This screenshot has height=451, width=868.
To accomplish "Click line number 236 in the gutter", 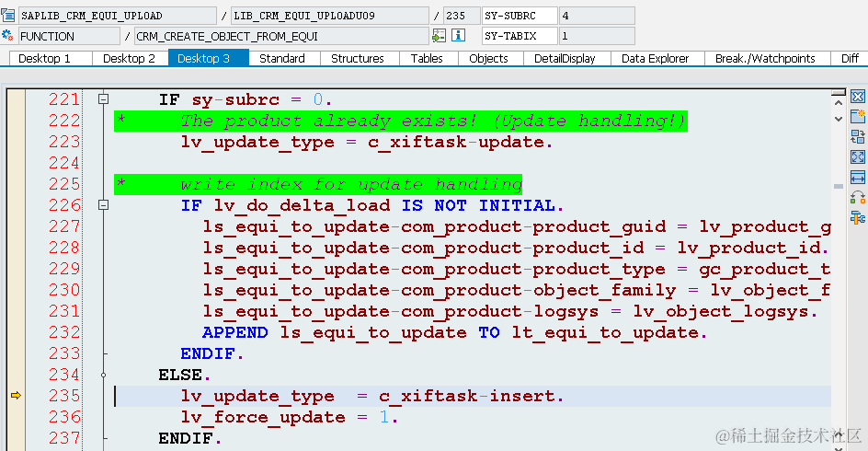I will click(64, 417).
